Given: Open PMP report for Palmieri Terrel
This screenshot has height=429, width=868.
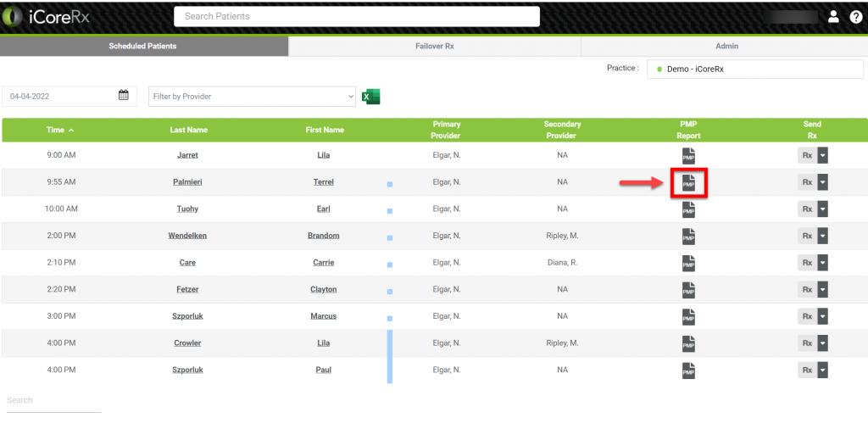Looking at the screenshot, I should pos(688,182).
